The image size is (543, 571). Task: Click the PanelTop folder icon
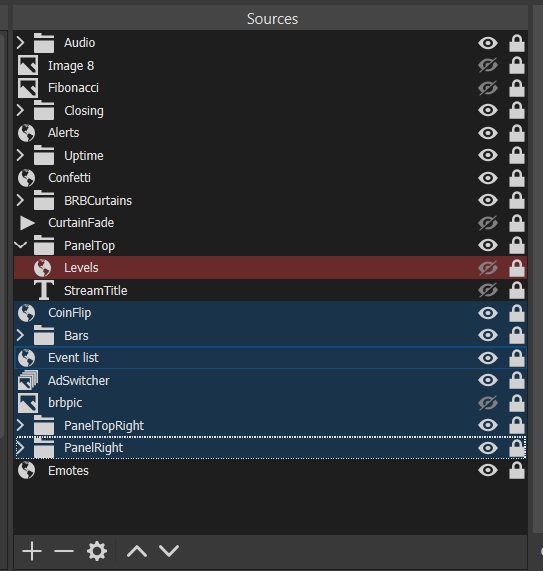tap(44, 245)
